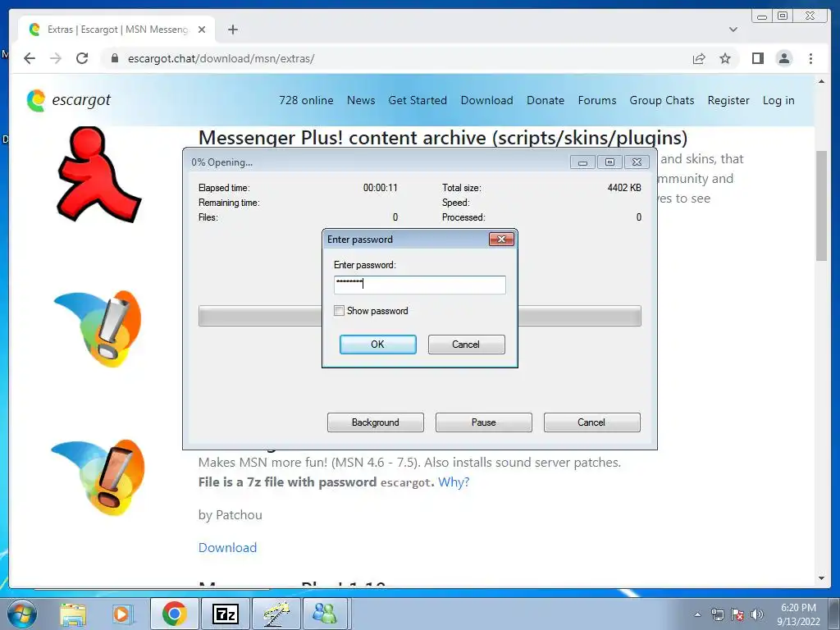
Task: Open the Donate page
Action: tap(546, 100)
